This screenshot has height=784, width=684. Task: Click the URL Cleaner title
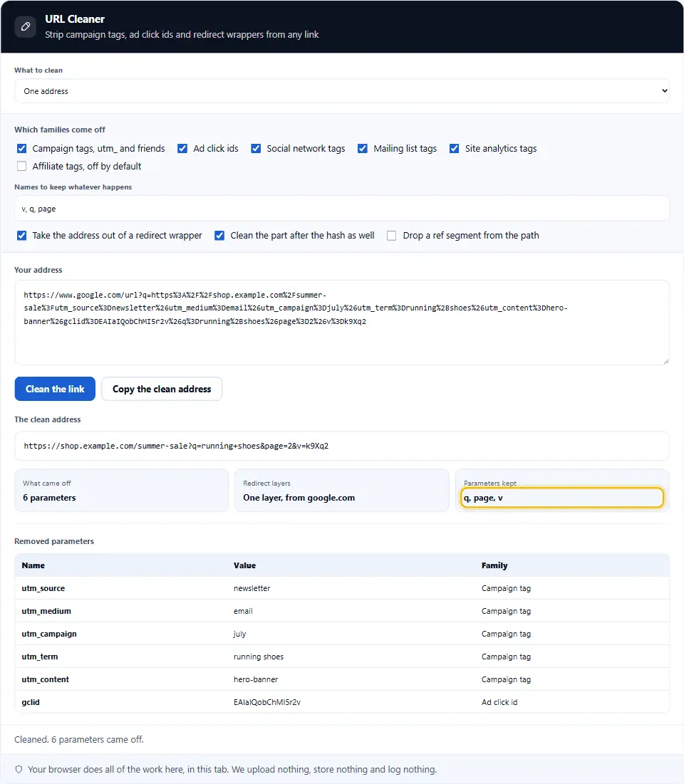click(x=75, y=19)
